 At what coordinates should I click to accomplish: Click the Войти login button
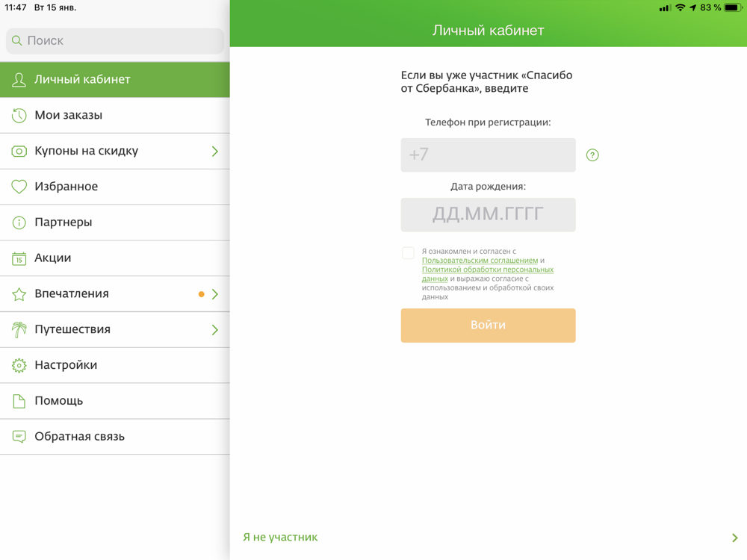coord(488,326)
